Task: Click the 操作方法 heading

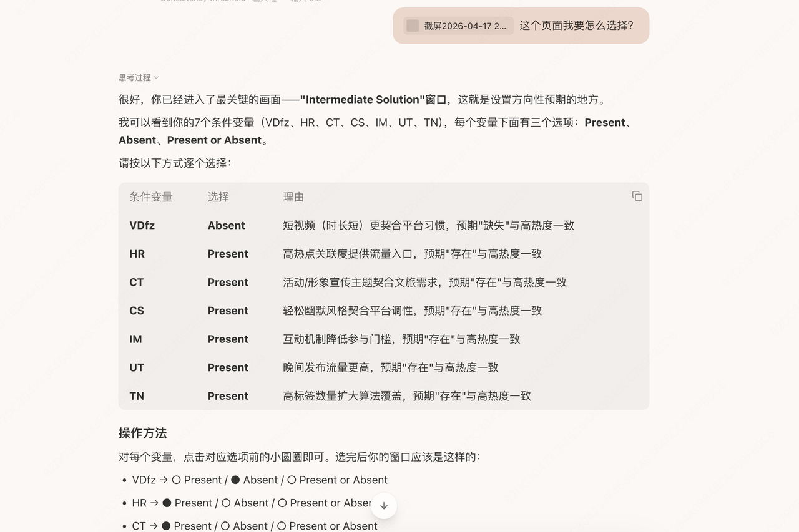Action: pyautogui.click(x=143, y=433)
